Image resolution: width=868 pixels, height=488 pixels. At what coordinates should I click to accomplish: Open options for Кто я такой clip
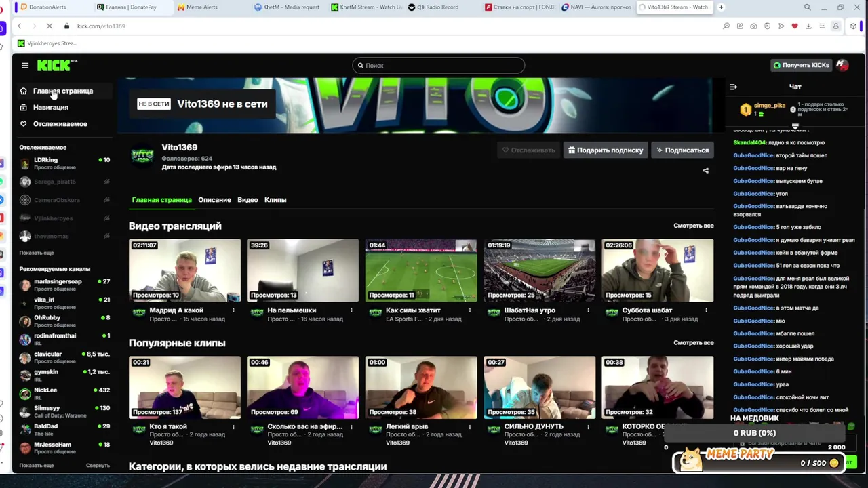(233, 427)
